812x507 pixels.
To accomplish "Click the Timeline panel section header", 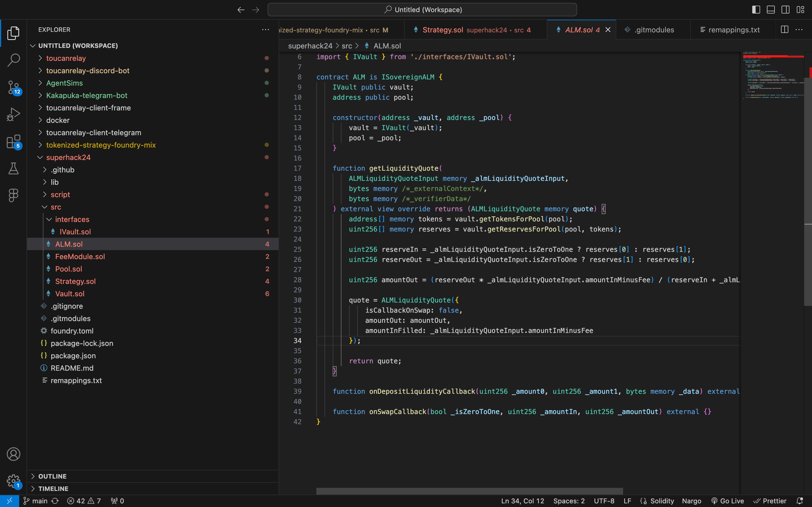I will coord(53,488).
